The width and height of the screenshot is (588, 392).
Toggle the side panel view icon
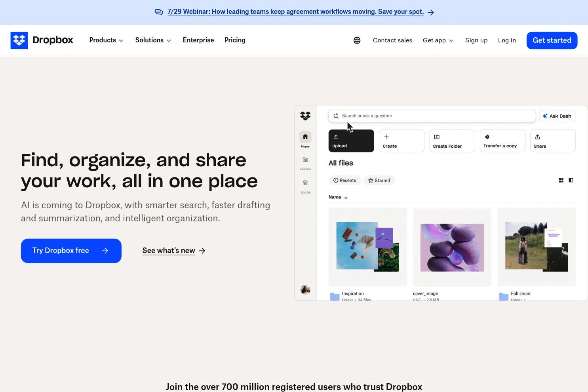571,181
